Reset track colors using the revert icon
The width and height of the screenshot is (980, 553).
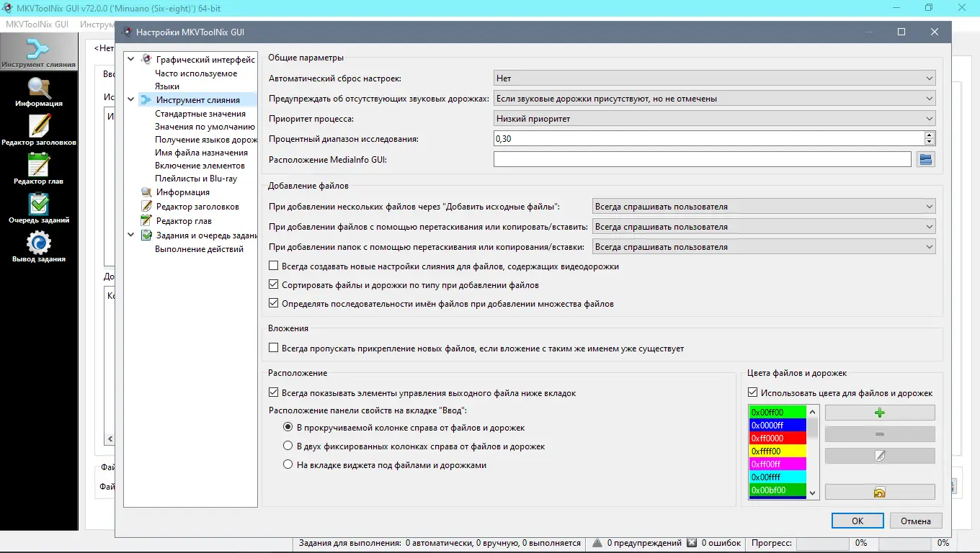point(879,491)
